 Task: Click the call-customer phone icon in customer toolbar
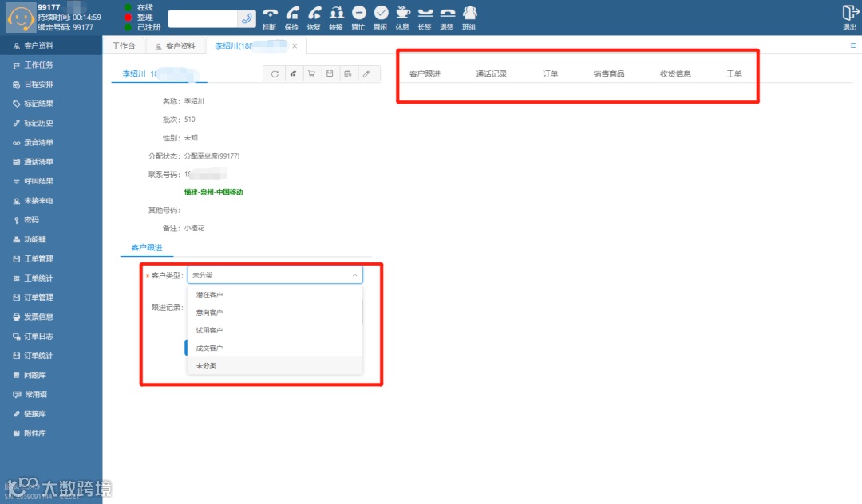[293, 73]
